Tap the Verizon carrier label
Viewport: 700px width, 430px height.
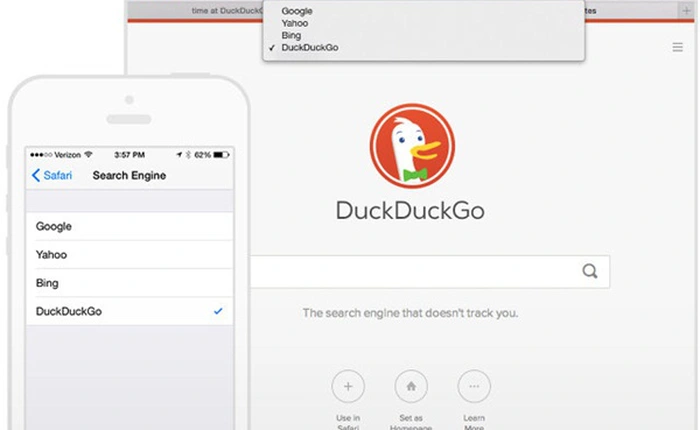click(x=67, y=155)
